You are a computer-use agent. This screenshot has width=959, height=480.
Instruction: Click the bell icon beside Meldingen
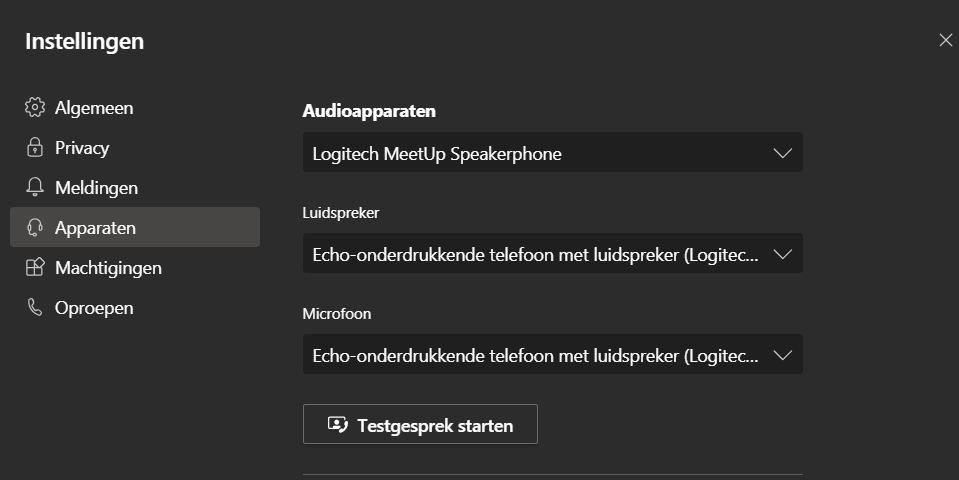(x=35, y=188)
